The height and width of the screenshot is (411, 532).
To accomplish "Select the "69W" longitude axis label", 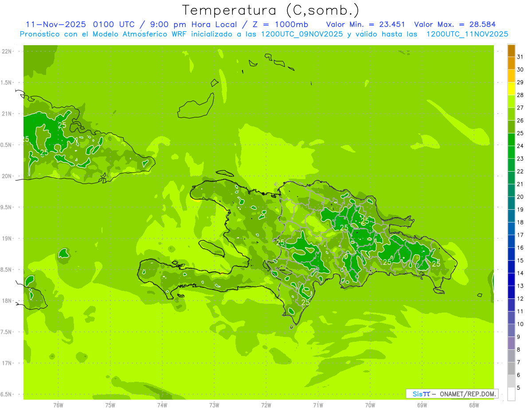I will 422,405.
